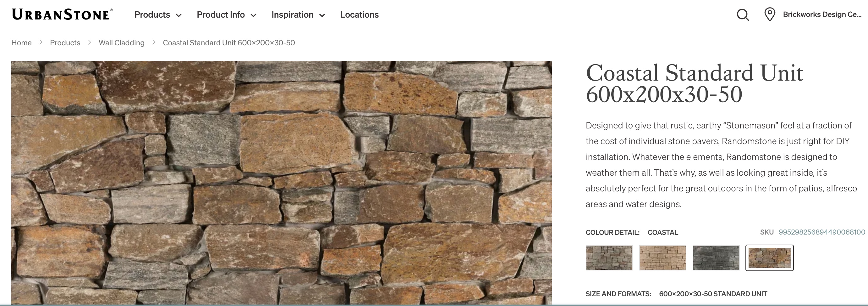Viewport: 868px width, 306px height.
Task: Go to Home breadcrumb link
Action: pyautogui.click(x=21, y=42)
